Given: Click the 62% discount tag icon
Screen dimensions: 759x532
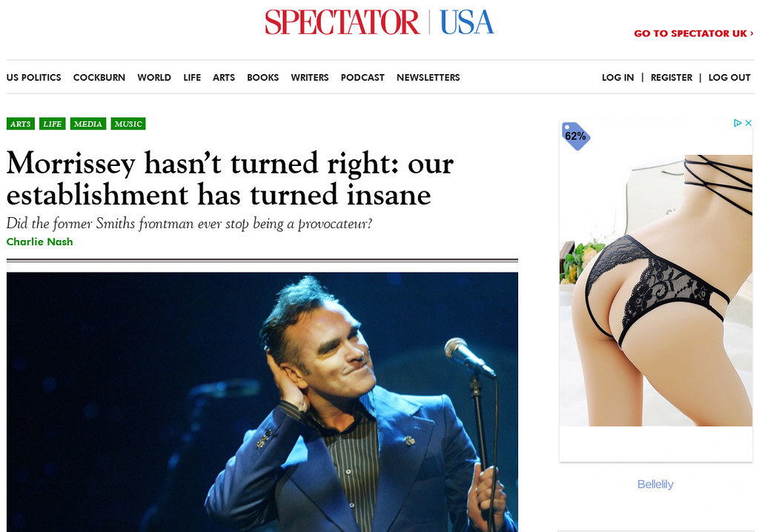Looking at the screenshot, I should pyautogui.click(x=575, y=136).
